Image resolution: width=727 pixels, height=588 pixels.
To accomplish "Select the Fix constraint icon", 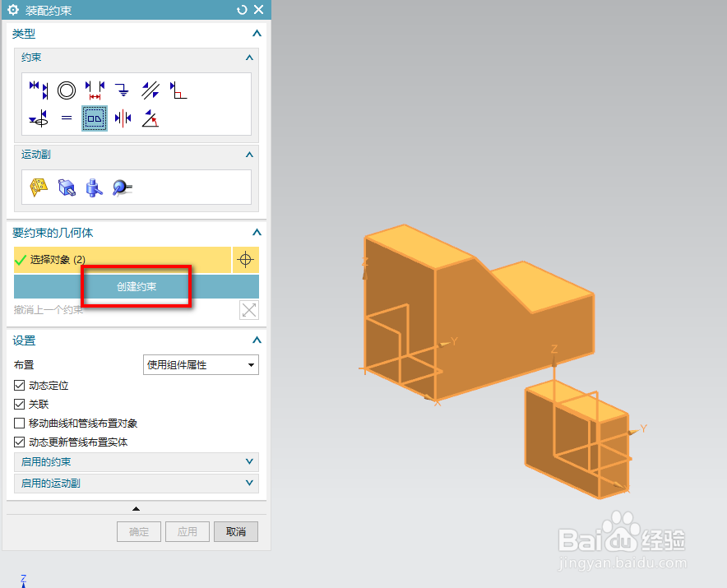I will (123, 90).
